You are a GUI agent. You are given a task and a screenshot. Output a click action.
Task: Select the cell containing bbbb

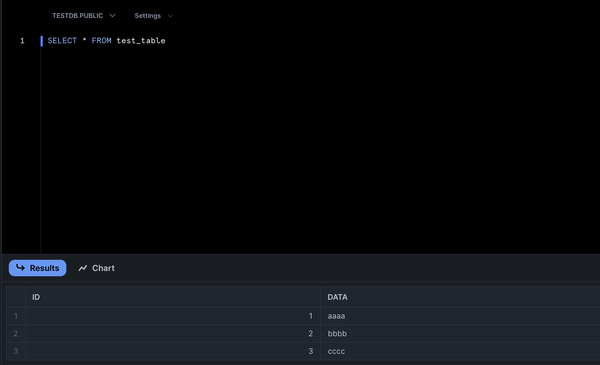[x=460, y=334]
